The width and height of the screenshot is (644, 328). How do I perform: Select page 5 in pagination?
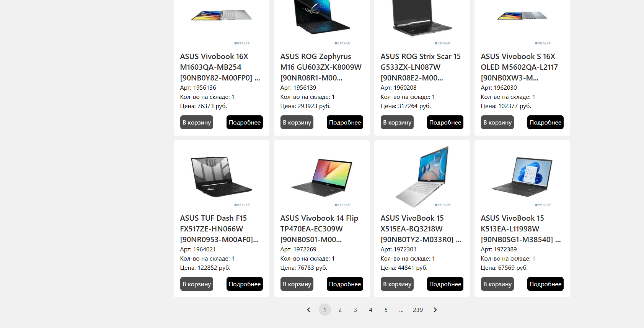(386, 310)
